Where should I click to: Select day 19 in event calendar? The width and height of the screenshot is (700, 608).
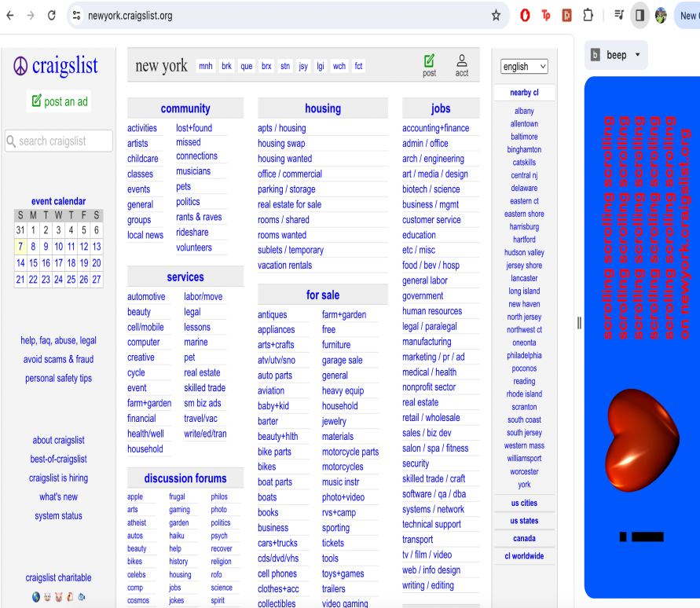84,263
